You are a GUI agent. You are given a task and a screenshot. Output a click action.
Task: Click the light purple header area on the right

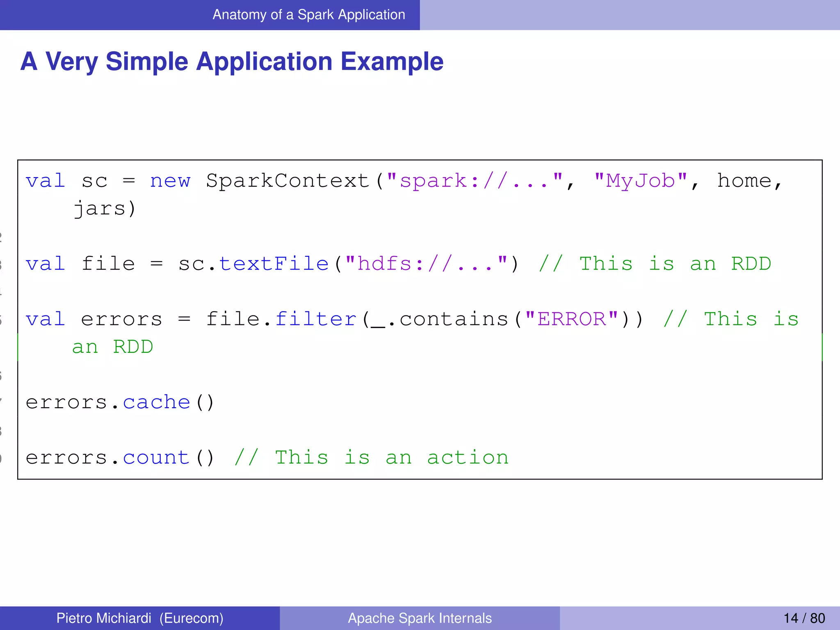(630, 15)
